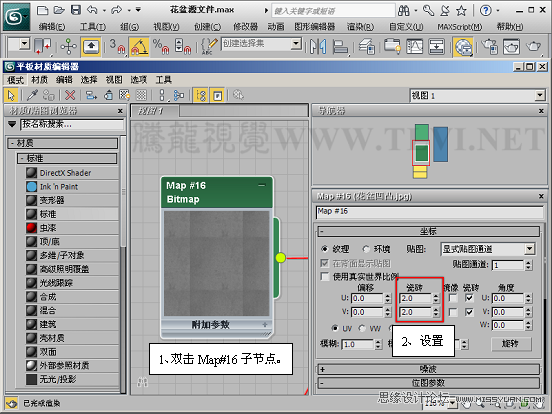Toggle the V tile checkbox
552x414 pixels.
[469, 312]
